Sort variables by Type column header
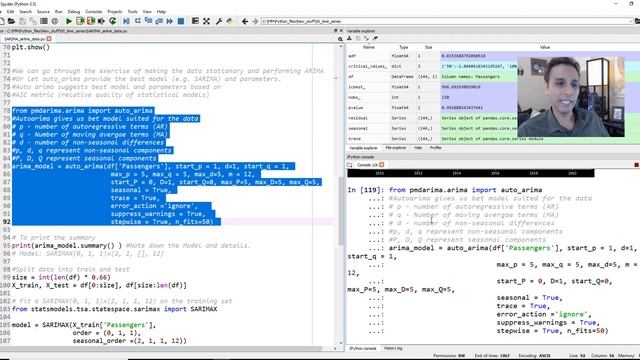Screen dimensions: 640x360 (x=404, y=47)
